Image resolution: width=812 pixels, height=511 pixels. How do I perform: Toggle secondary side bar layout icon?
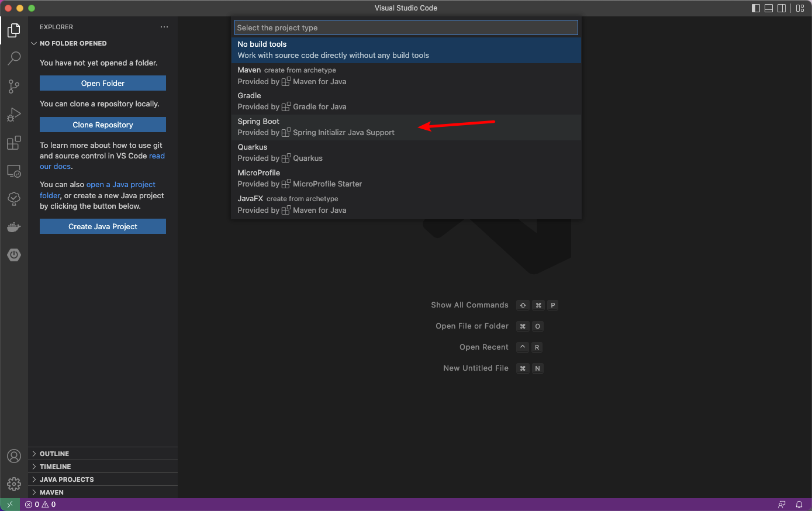point(782,8)
